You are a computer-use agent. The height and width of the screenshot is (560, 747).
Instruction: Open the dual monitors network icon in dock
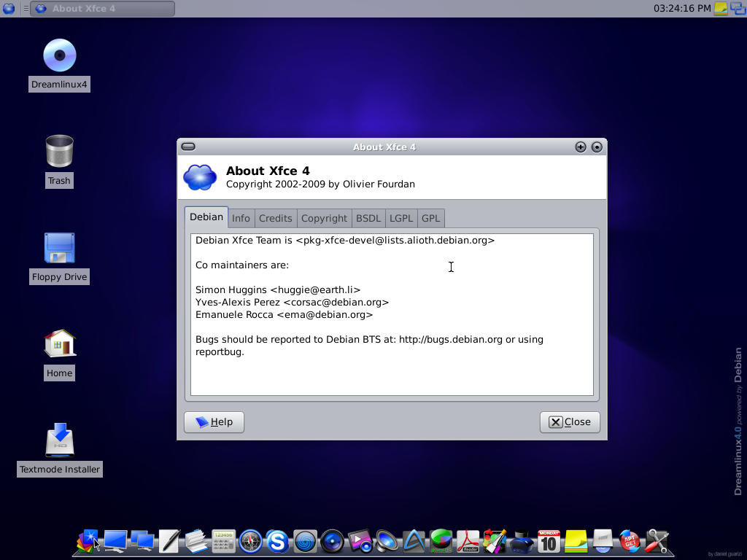(x=142, y=542)
